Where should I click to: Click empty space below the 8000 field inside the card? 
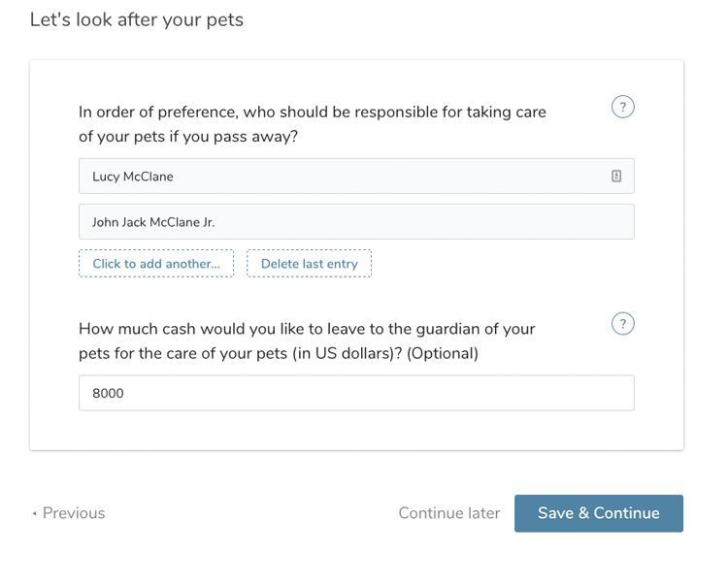click(356, 430)
